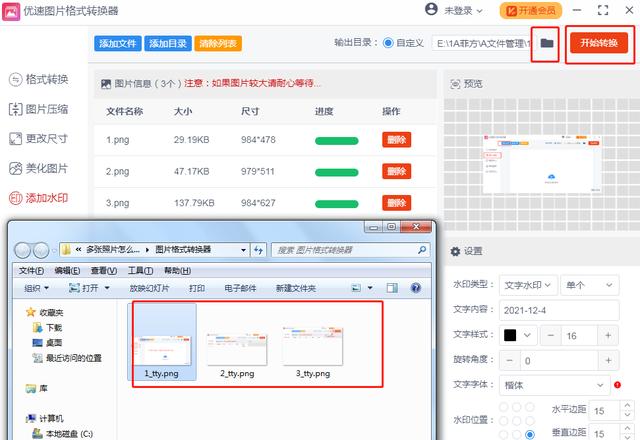The image size is (640, 440).
Task: Open 帮助(H) menu in Explorer
Action: tap(178, 271)
